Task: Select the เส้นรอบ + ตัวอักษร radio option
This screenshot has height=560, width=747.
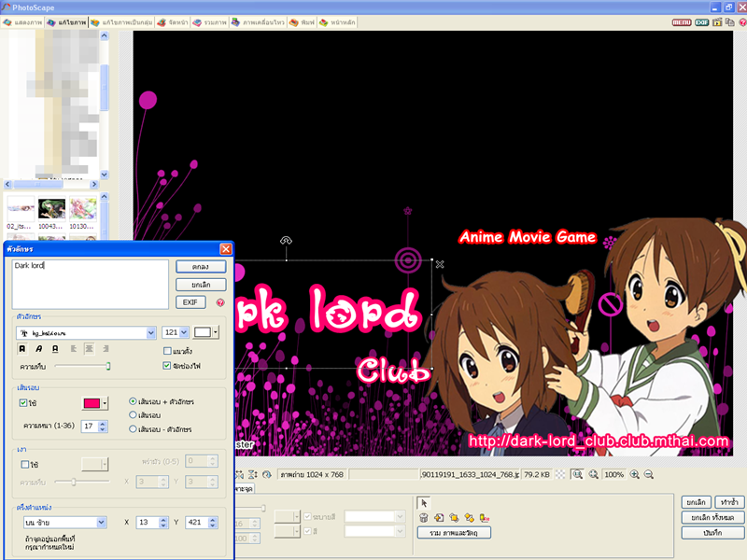Action: (133, 401)
